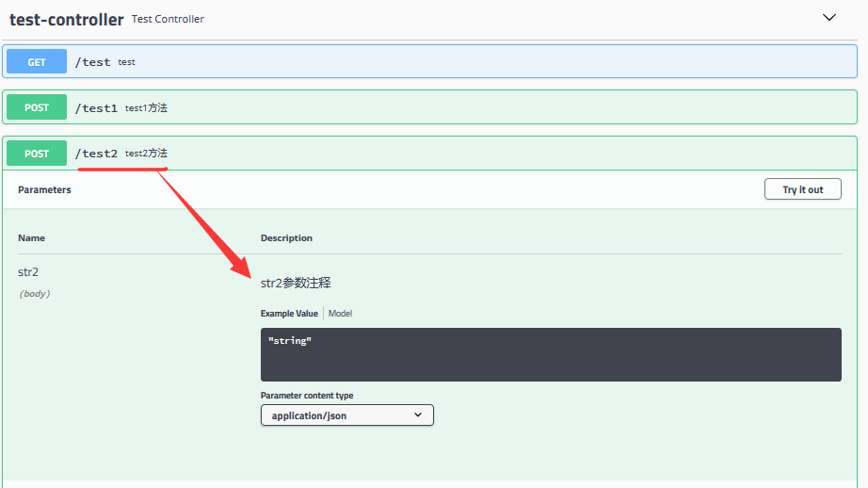Click the test2方法 summary text
The height and width of the screenshot is (488, 868).
pyautogui.click(x=146, y=154)
